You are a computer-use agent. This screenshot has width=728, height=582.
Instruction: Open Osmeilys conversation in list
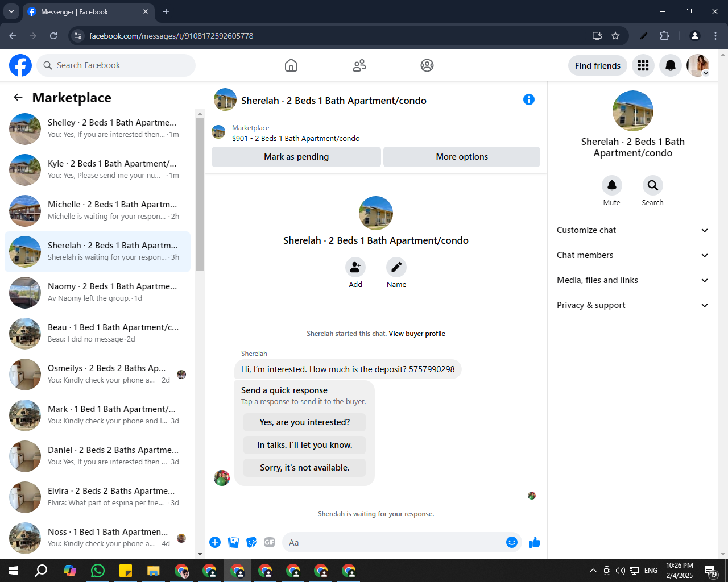point(97,375)
